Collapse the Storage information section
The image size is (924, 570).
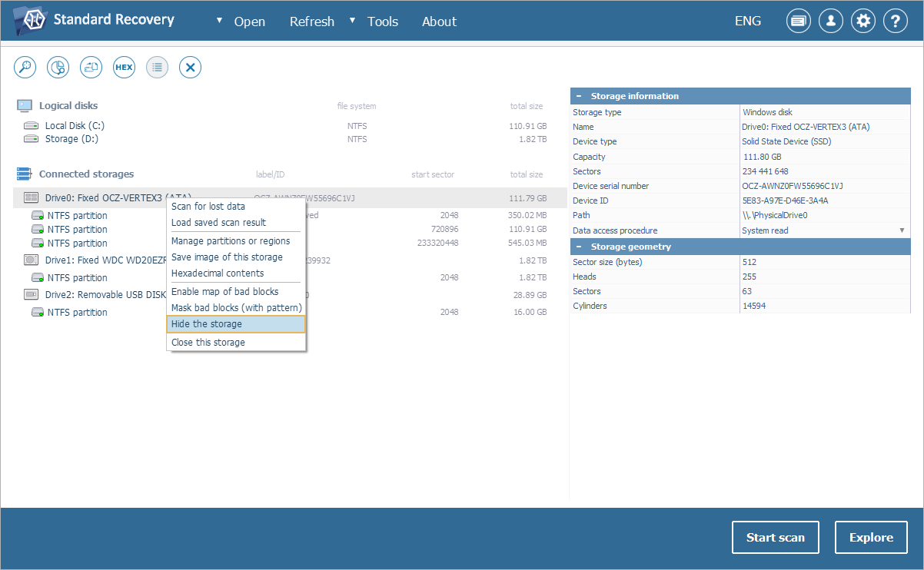pos(579,96)
